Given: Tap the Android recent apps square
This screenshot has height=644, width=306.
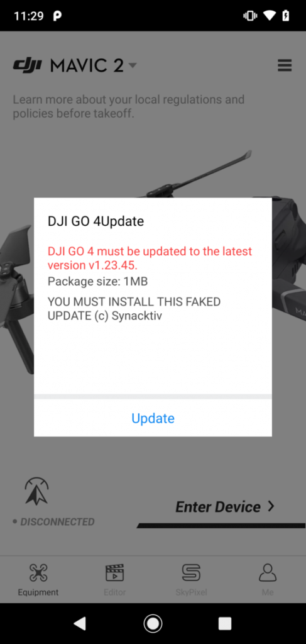Looking at the screenshot, I should pyautogui.click(x=225, y=623).
